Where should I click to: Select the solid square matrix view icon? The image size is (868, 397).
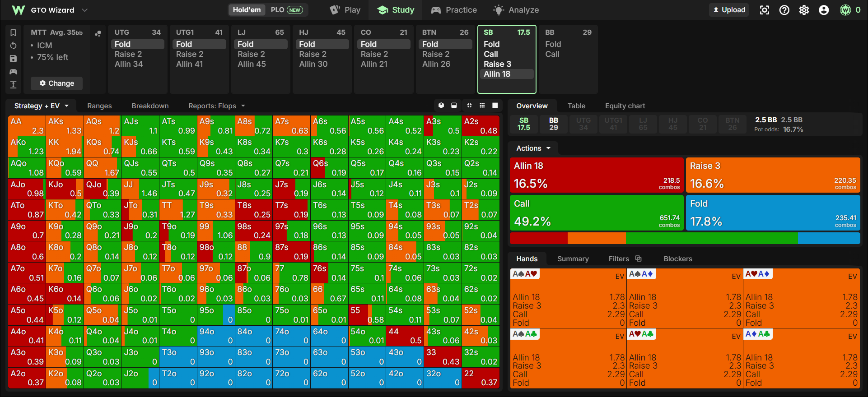click(x=495, y=106)
